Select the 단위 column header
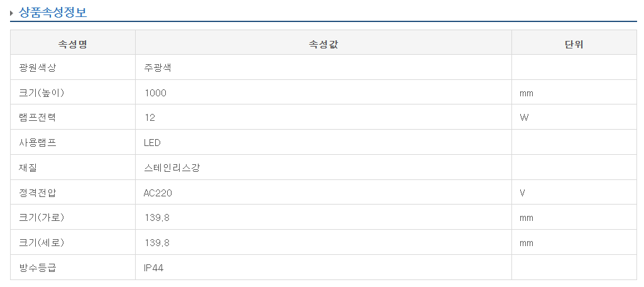This screenshot has height=287, width=644. point(574,43)
